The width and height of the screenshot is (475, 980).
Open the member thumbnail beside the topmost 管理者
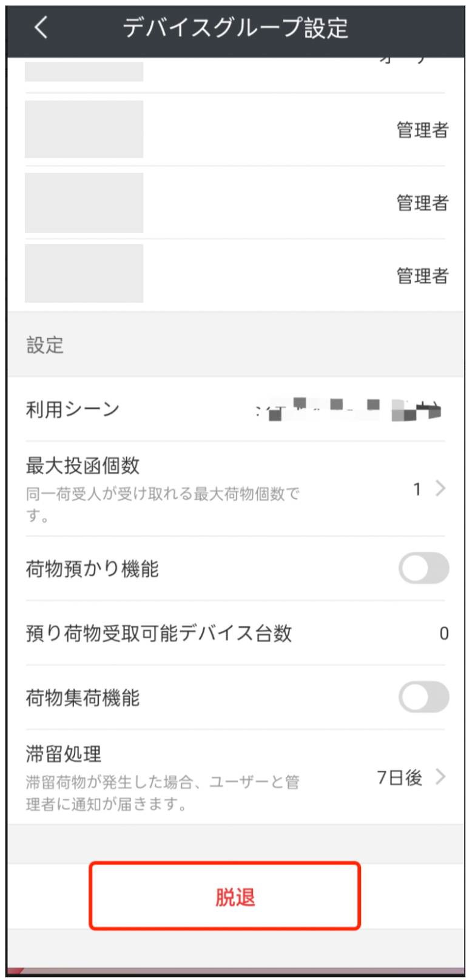tap(84, 129)
